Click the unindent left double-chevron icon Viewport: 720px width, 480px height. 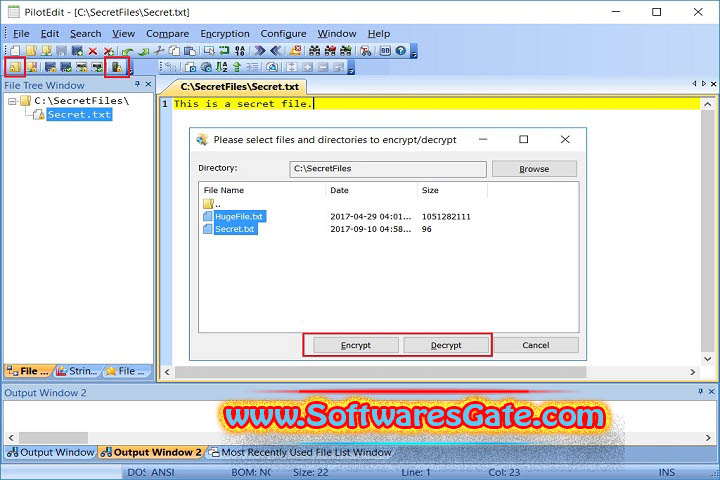point(276,51)
